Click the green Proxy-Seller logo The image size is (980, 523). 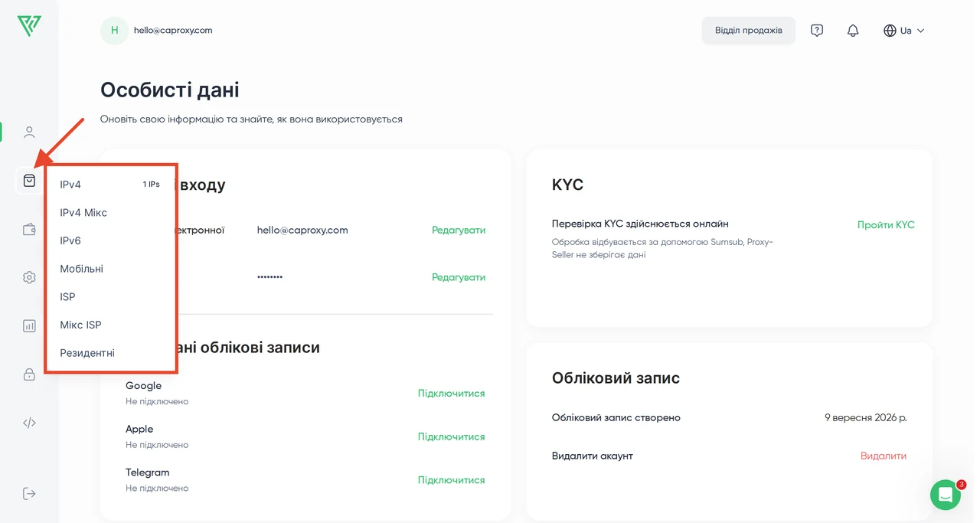29,26
